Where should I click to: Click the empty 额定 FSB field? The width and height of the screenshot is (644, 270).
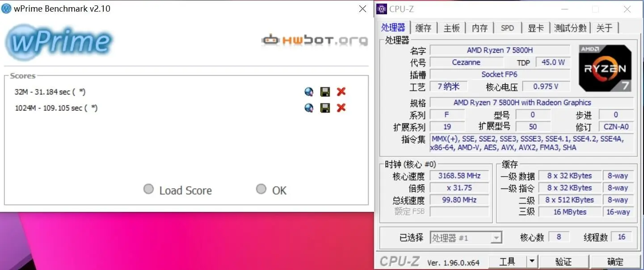coord(459,211)
